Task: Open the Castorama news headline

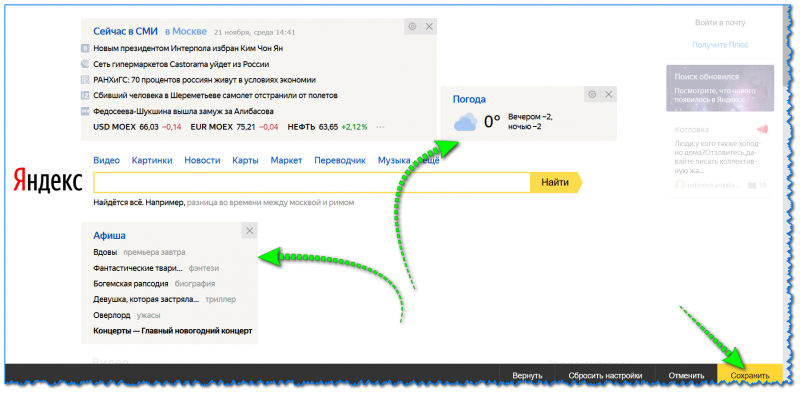Action: click(181, 64)
